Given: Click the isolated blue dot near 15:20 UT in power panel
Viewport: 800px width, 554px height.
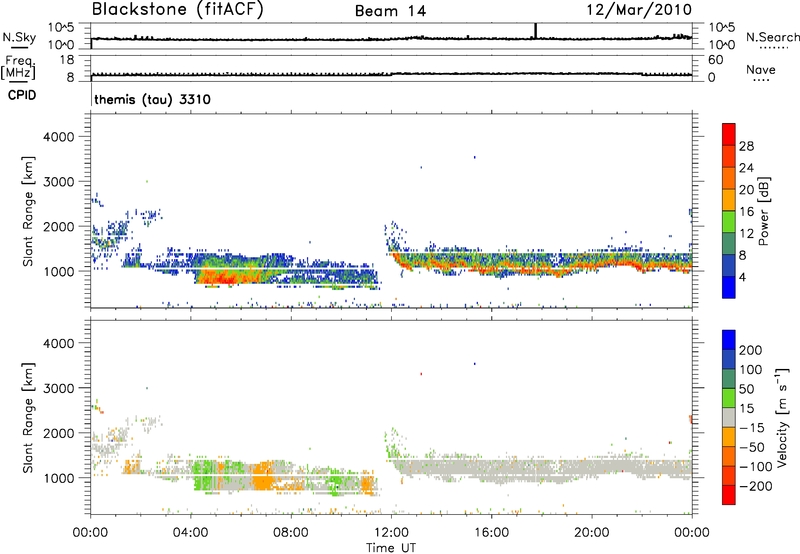Looking at the screenshot, I should coord(474,158).
